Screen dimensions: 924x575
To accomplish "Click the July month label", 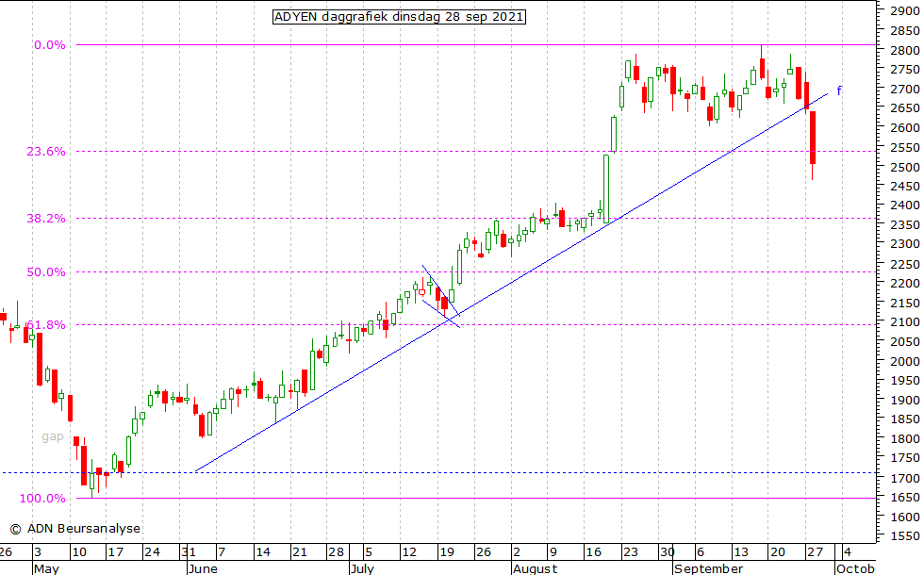I will tap(362, 569).
